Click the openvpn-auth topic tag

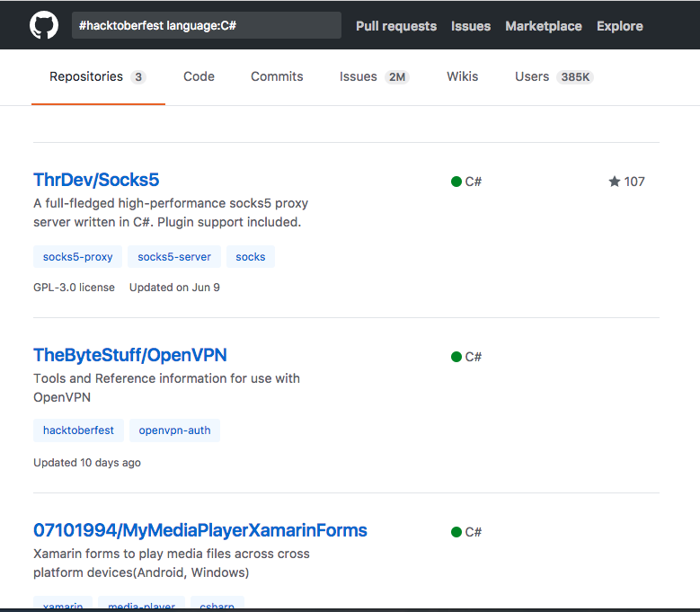[x=174, y=430]
